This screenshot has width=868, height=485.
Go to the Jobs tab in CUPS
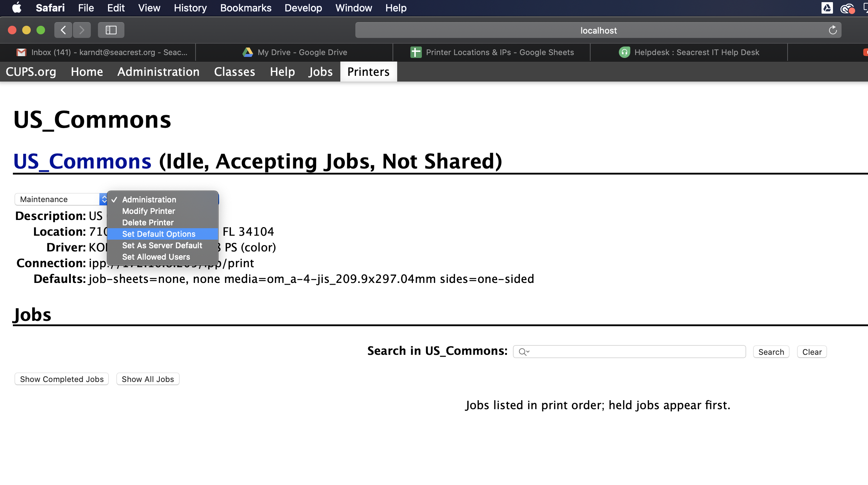(321, 72)
